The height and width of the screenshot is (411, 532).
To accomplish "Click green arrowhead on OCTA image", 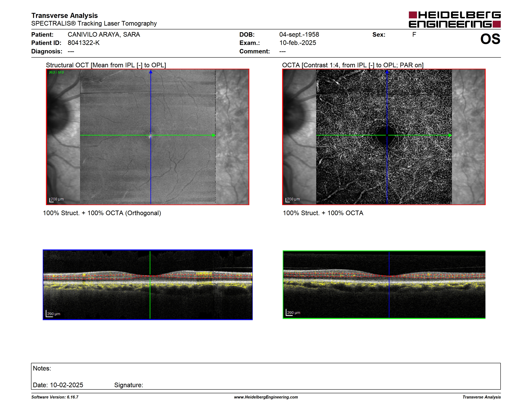I will (x=450, y=135).
